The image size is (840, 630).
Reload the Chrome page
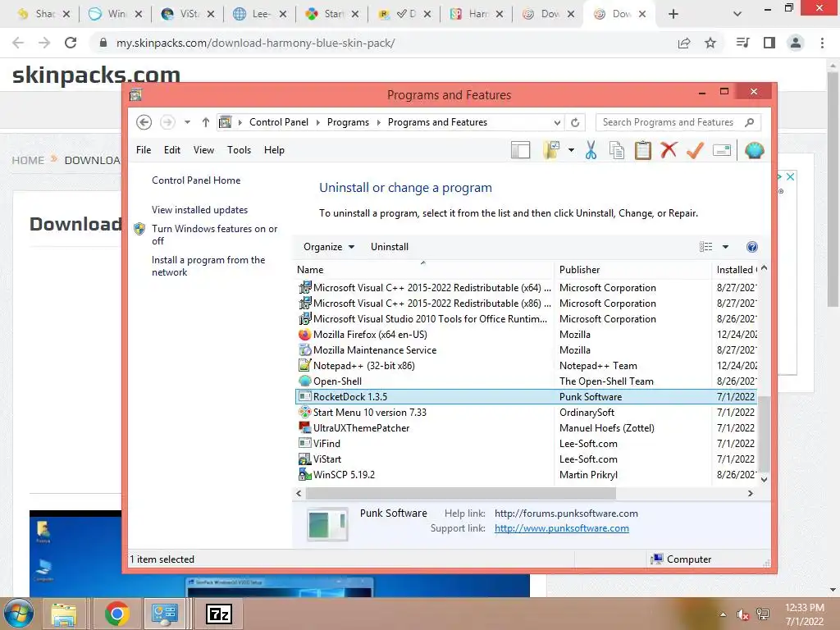(x=71, y=43)
